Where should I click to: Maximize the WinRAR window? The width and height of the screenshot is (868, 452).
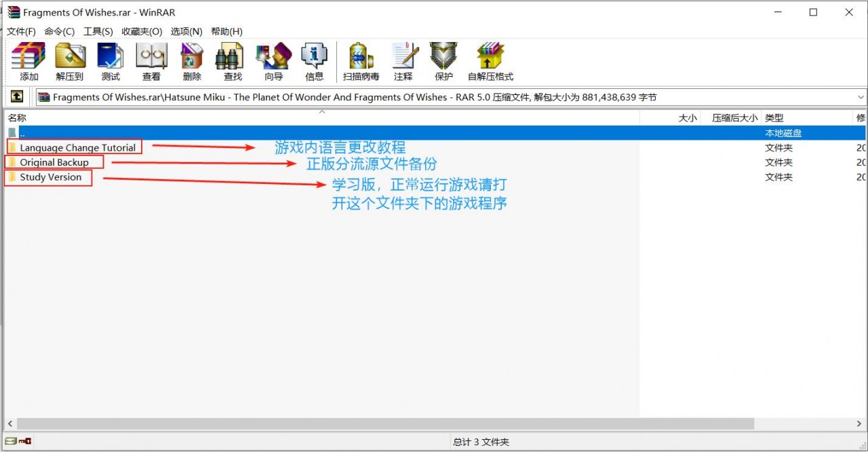tap(813, 12)
